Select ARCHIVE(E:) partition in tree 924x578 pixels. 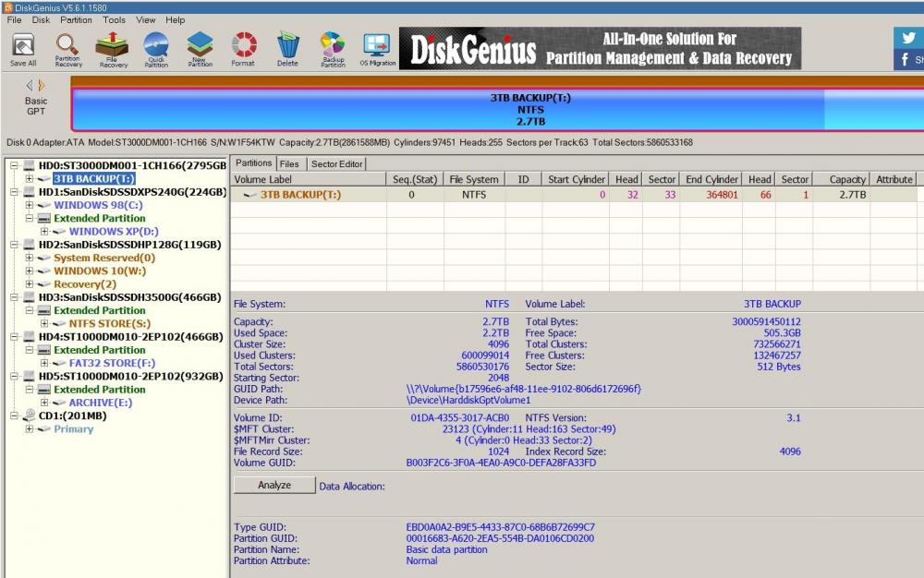(100, 403)
